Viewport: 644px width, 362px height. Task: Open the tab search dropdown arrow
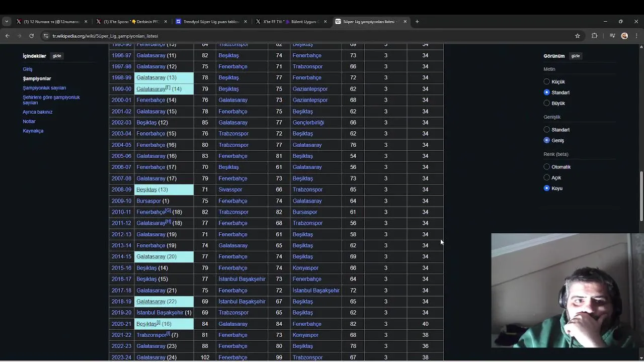(x=7, y=22)
